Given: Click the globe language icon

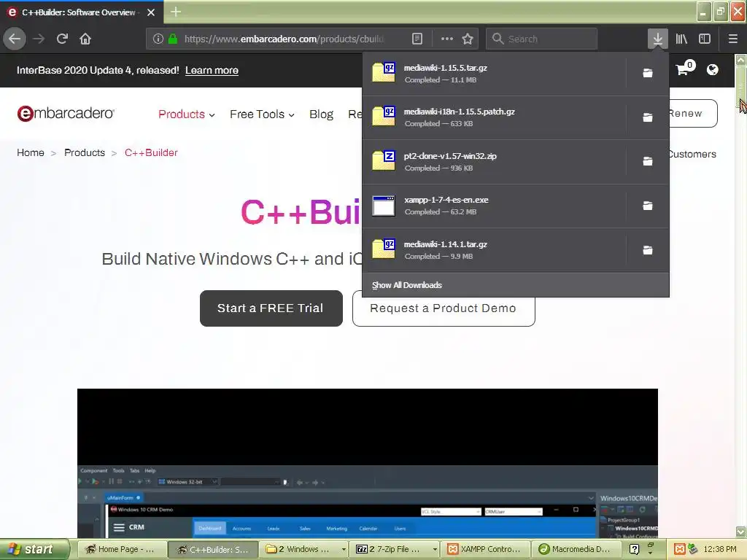Looking at the screenshot, I should [712, 70].
